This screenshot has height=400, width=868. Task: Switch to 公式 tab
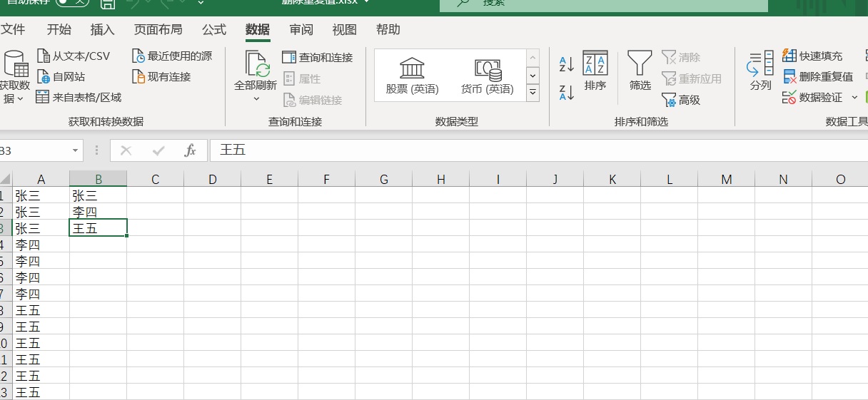coord(214,29)
